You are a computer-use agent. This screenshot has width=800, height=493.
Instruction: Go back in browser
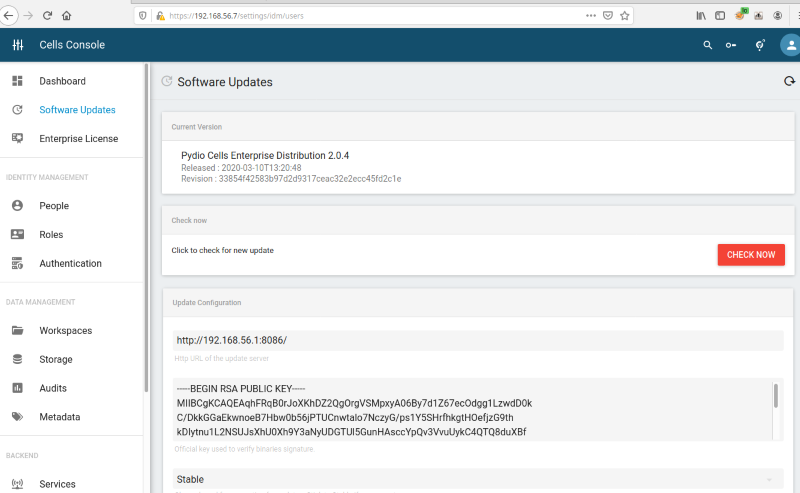pyautogui.click(x=8, y=16)
